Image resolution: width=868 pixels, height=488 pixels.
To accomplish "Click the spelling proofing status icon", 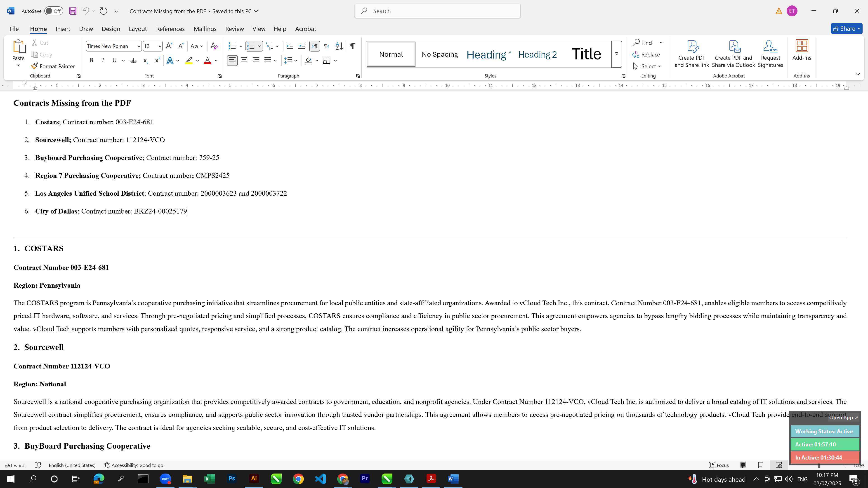I will click(38, 465).
